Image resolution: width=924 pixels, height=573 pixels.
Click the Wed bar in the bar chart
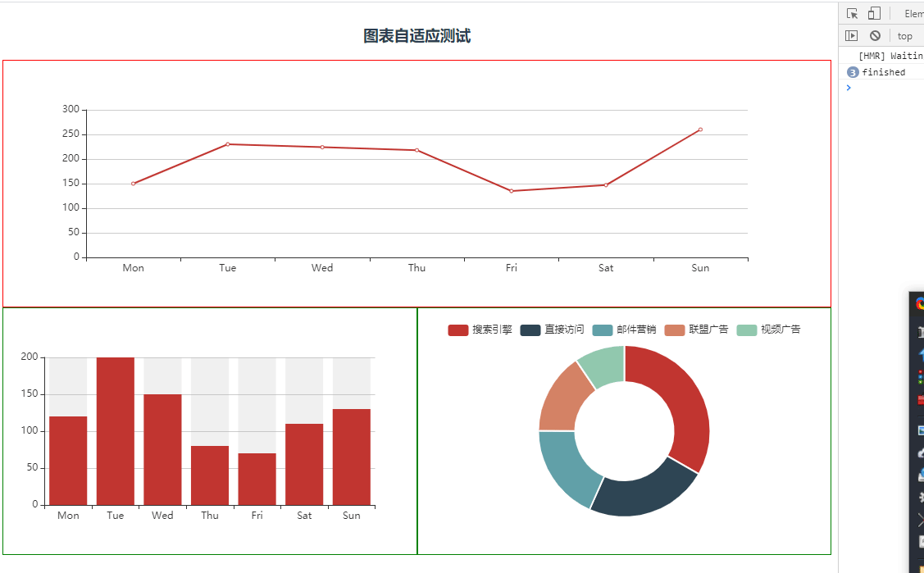(162, 449)
